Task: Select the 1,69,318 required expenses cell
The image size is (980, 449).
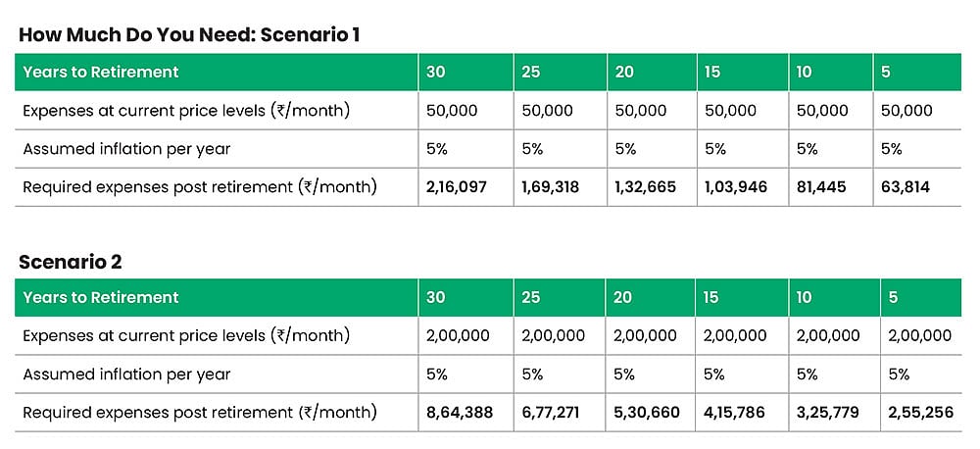Action: point(551,186)
